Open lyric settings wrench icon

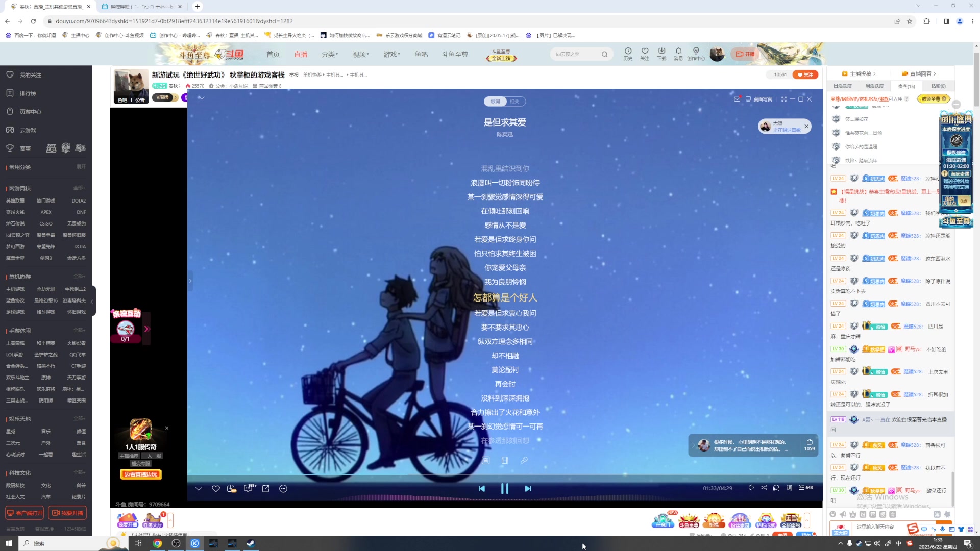point(524,460)
